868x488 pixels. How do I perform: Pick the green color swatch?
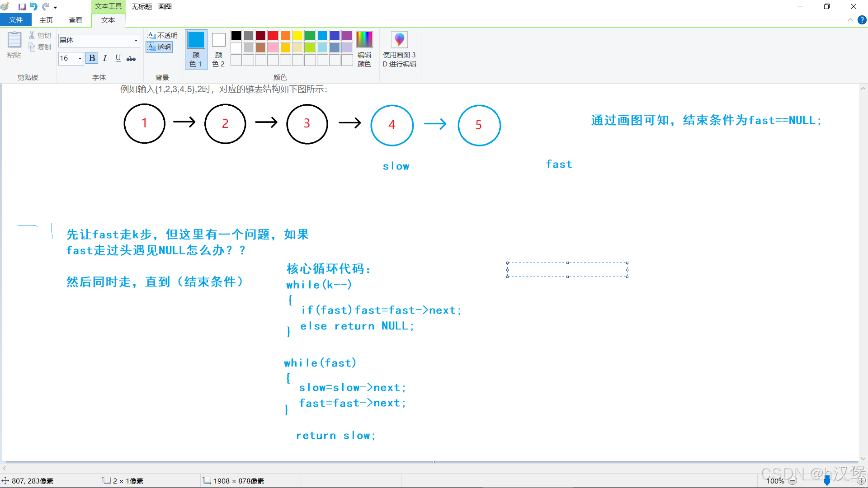tap(310, 36)
